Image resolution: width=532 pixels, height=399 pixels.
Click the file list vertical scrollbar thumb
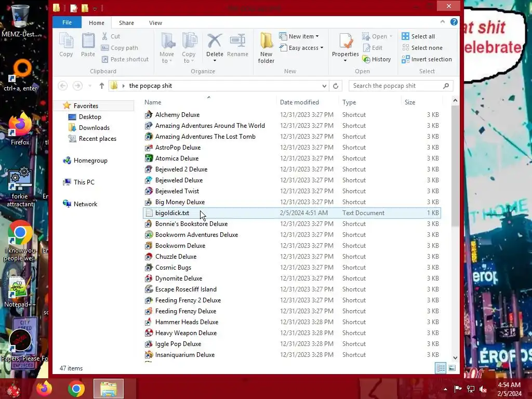455,166
